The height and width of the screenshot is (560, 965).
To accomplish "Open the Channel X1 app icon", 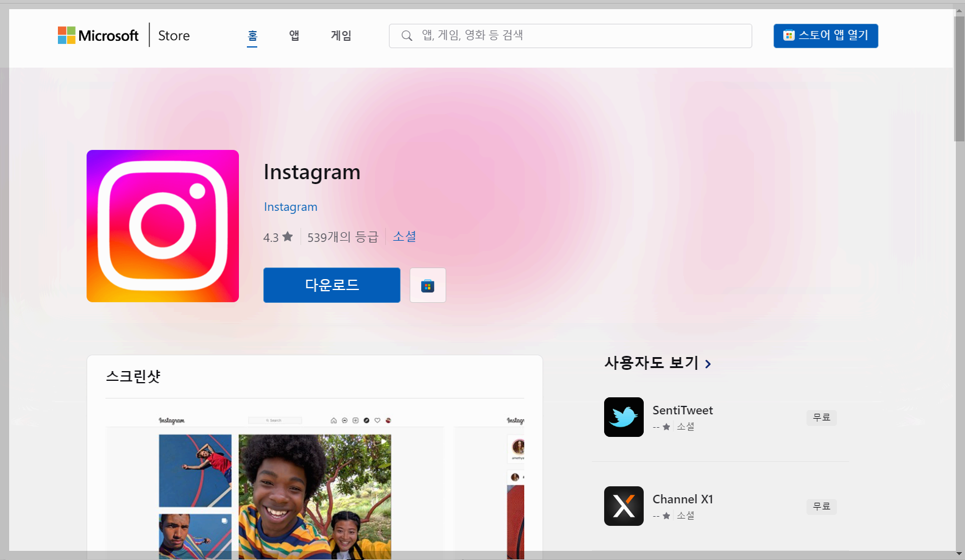I will click(x=624, y=506).
